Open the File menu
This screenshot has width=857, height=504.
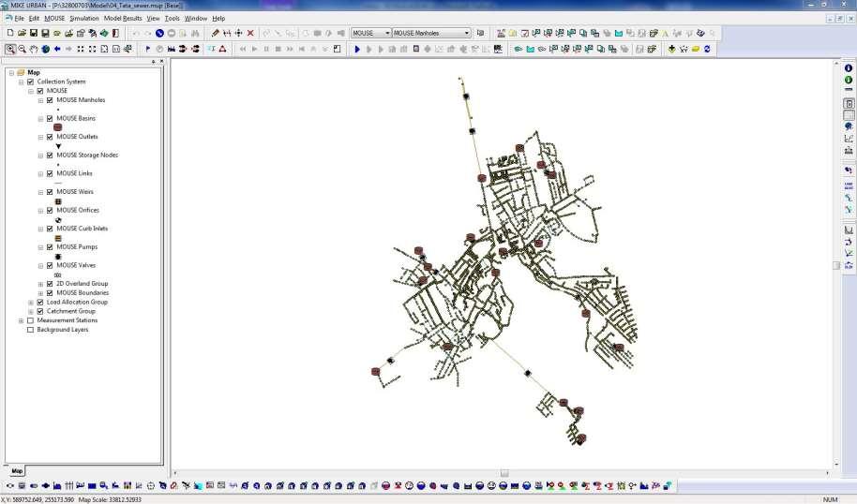[19, 19]
